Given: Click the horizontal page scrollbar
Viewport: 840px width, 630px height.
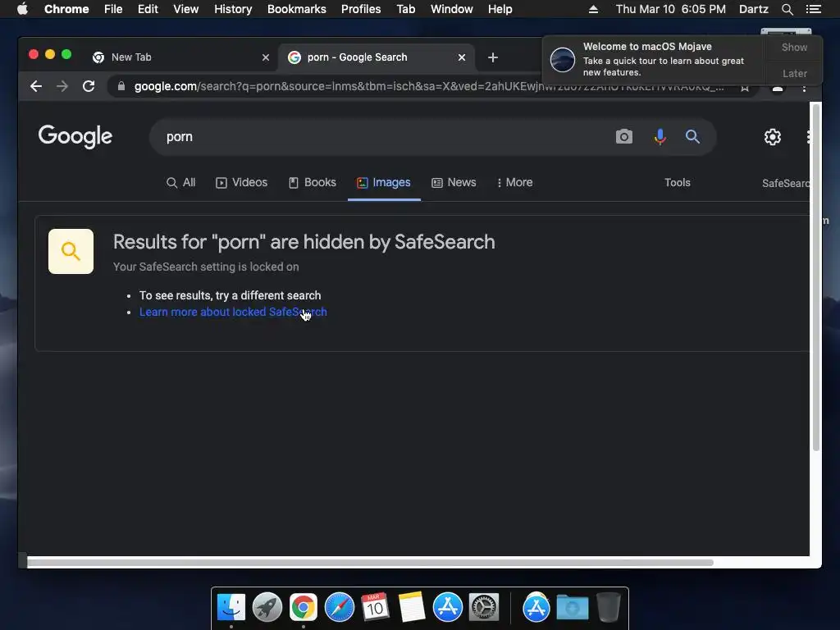Looking at the screenshot, I should tap(370, 563).
